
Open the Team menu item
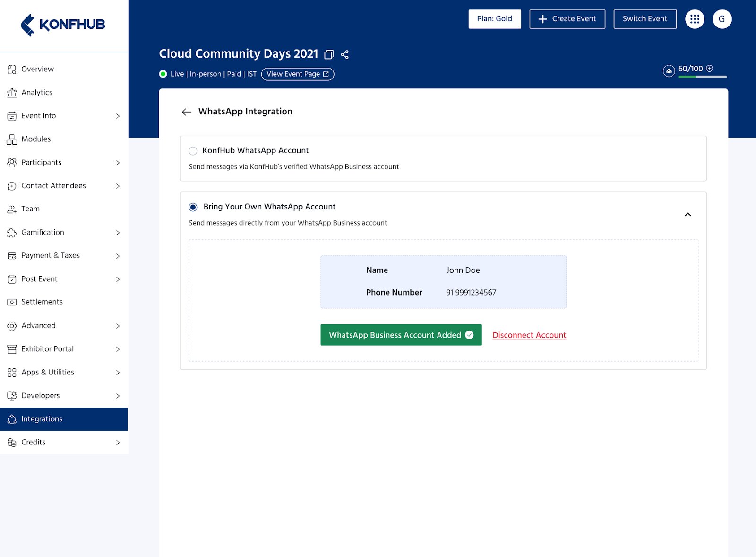coord(64,209)
